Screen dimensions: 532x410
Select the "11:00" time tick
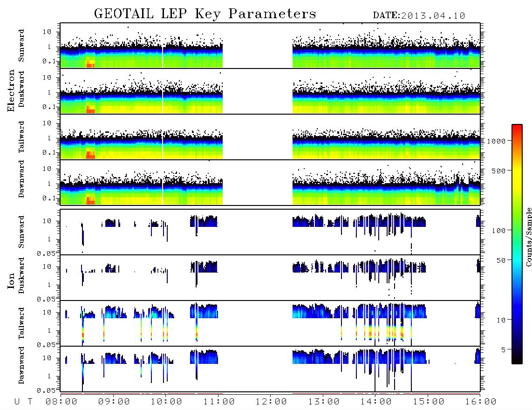pos(218,402)
